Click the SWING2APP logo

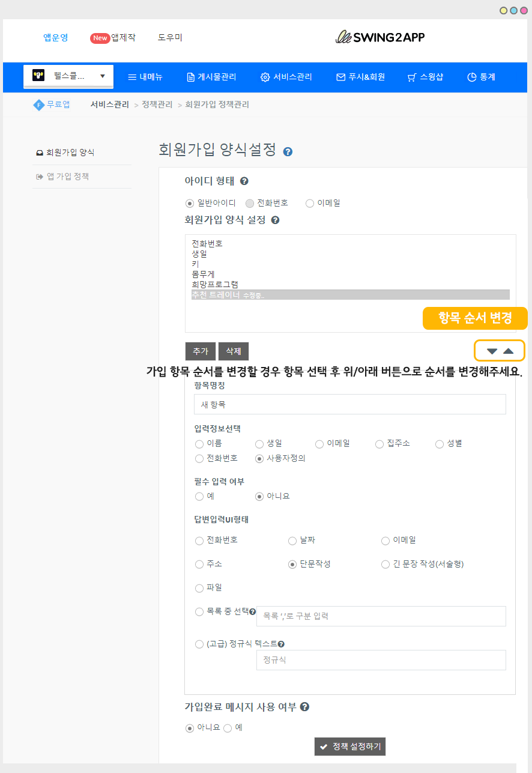379,37
